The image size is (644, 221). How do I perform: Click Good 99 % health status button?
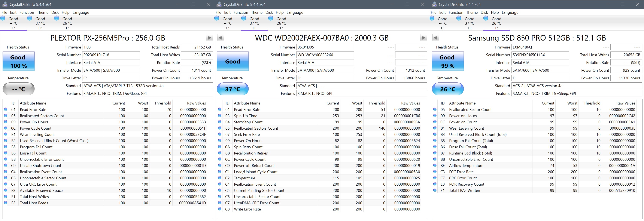point(448,61)
